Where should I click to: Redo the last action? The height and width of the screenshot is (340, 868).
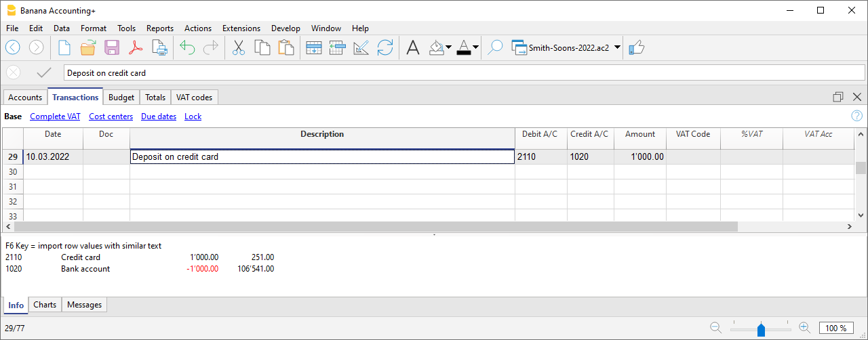tap(211, 47)
